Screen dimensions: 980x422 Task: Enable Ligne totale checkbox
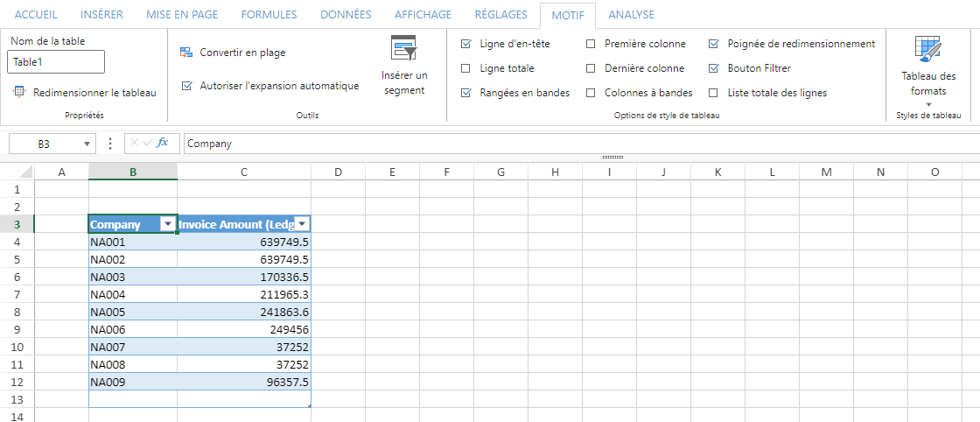click(465, 68)
